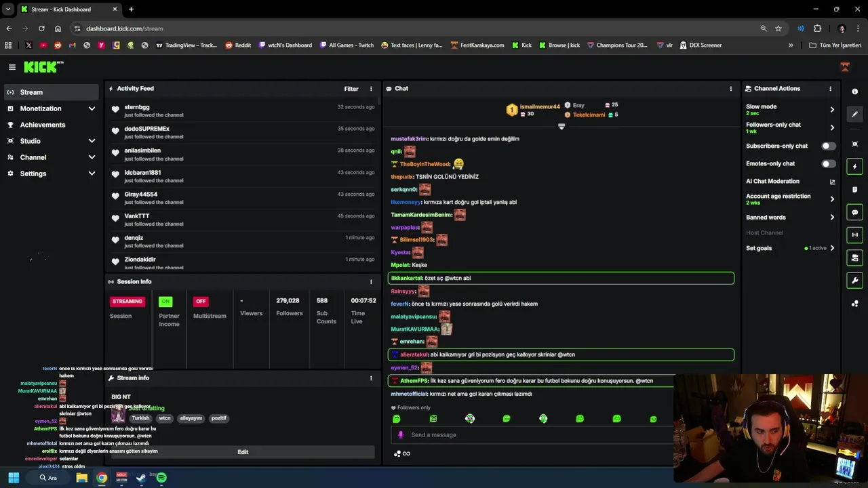Open Spotify from the taskbar
The width and height of the screenshot is (868, 488).
161,478
